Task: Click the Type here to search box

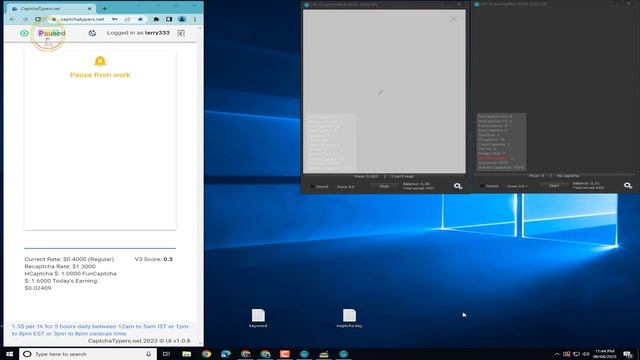Action: 88,354
